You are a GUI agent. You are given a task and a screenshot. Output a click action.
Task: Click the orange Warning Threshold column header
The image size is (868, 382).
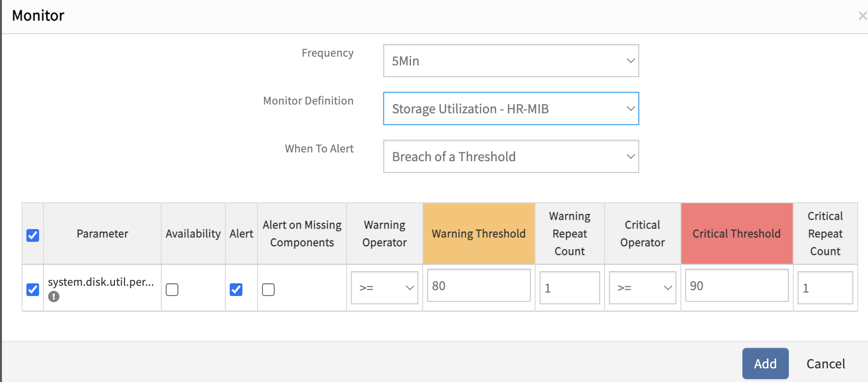[478, 233]
